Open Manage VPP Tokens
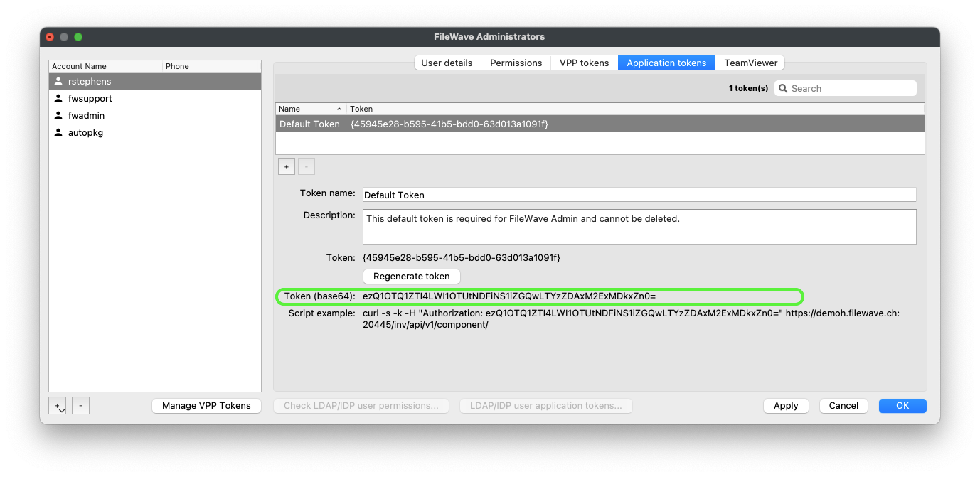The image size is (980, 477). point(206,405)
